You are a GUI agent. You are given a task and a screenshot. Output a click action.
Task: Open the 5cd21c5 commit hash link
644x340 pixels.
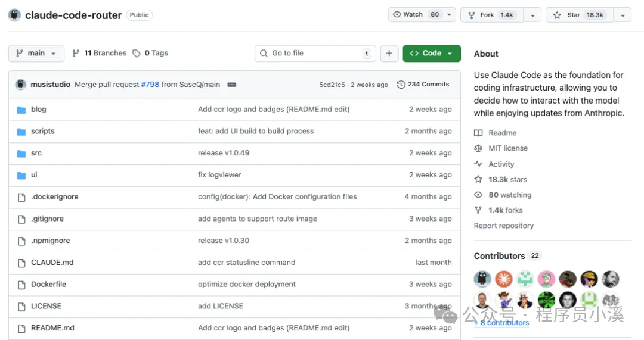pyautogui.click(x=332, y=85)
